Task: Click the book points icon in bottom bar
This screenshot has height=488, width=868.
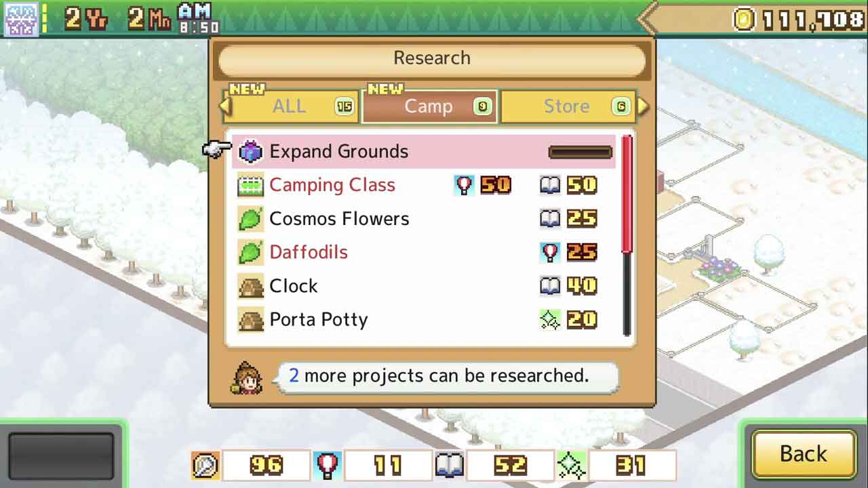Action: pos(450,465)
